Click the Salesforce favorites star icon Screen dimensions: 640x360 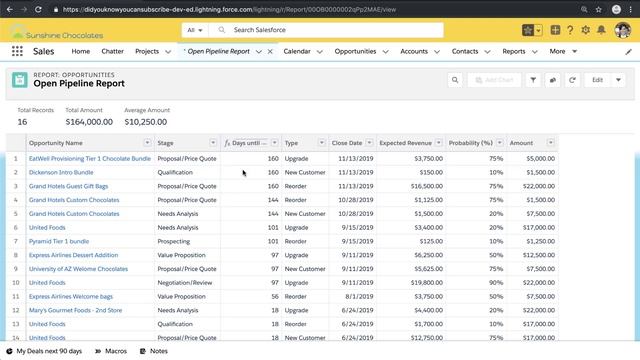(528, 30)
